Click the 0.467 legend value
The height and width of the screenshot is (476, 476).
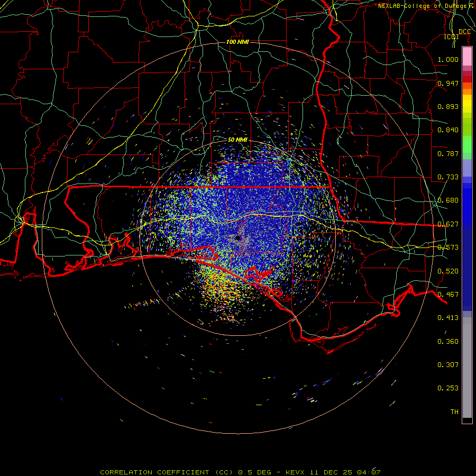(448, 295)
